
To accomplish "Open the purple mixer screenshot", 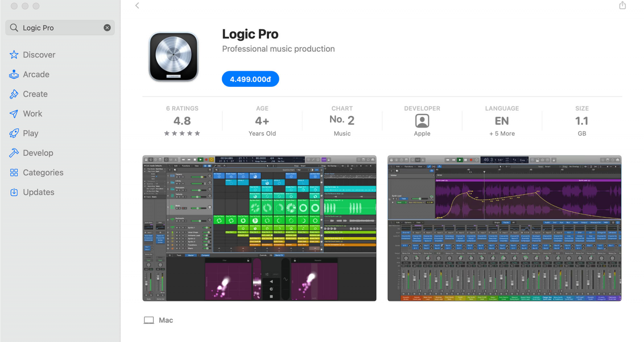I will pos(504,228).
